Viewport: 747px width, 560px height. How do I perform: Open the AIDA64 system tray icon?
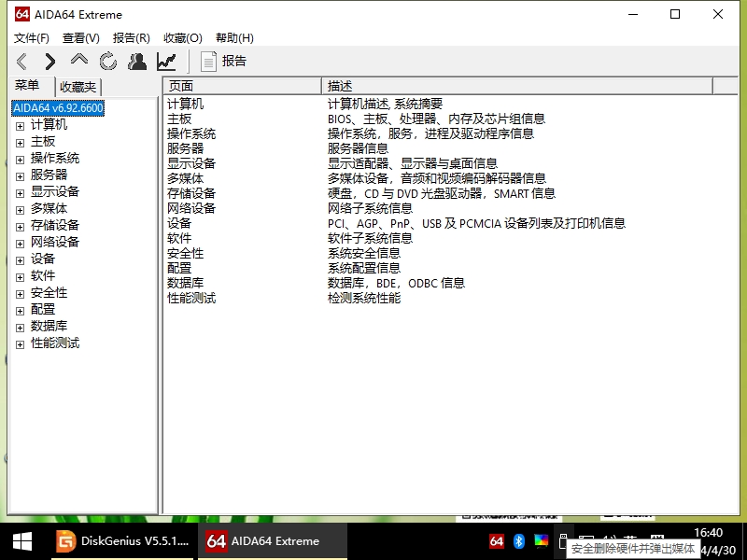tap(497, 541)
